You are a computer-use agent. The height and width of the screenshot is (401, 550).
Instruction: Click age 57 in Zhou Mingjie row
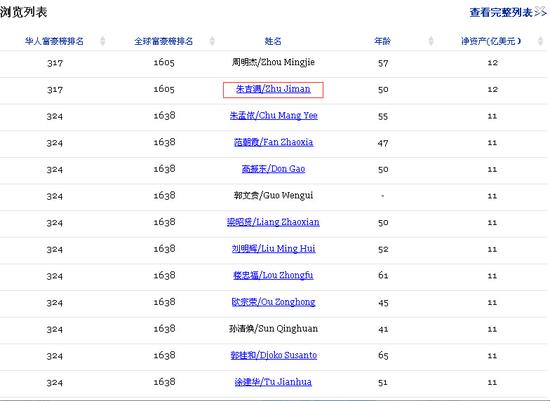(383, 64)
